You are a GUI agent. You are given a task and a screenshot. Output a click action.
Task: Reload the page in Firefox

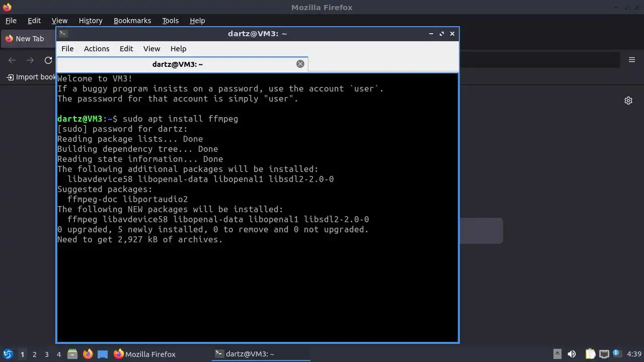pyautogui.click(x=48, y=60)
